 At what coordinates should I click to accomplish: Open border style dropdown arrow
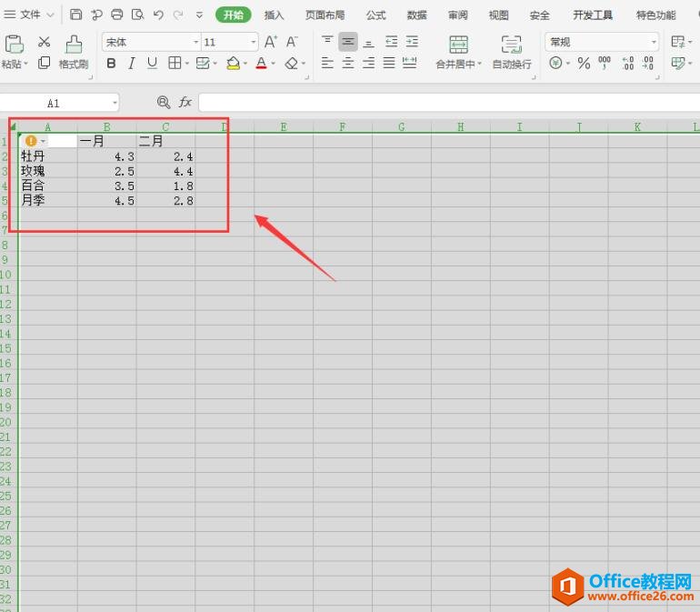click(x=186, y=64)
